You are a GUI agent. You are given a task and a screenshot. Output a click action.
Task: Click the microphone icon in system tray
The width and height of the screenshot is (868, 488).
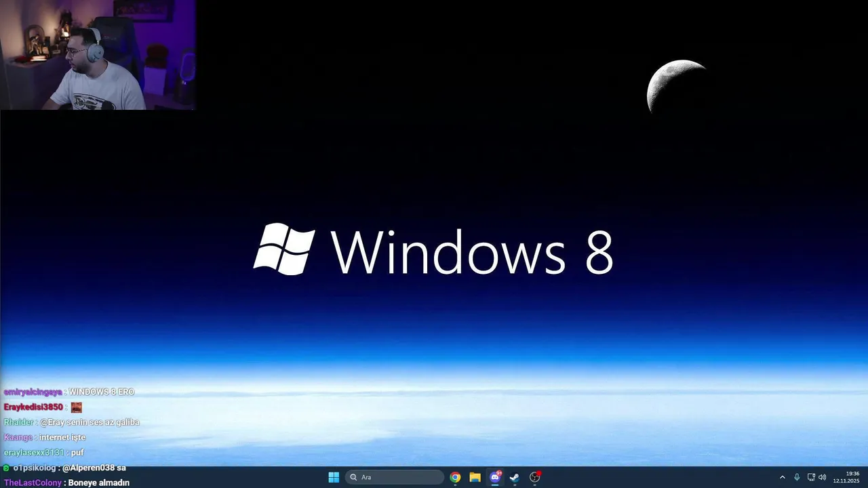pyautogui.click(x=797, y=477)
